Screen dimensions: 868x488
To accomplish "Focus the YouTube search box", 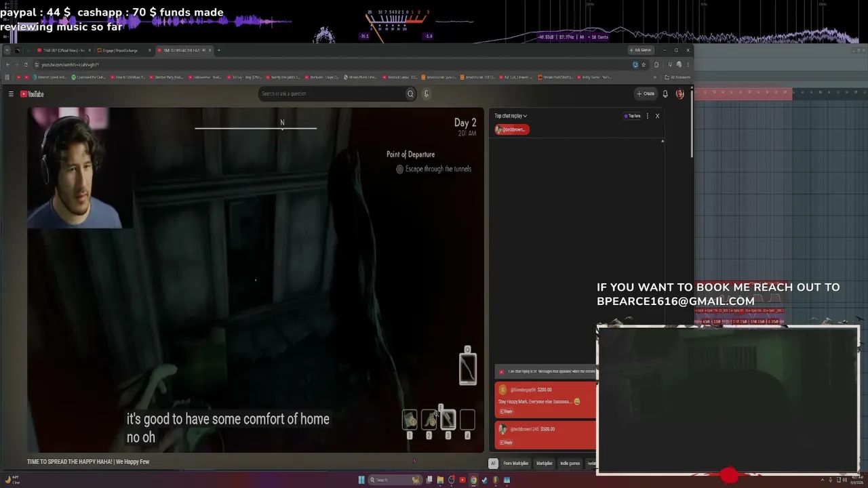I will pyautogui.click(x=332, y=94).
